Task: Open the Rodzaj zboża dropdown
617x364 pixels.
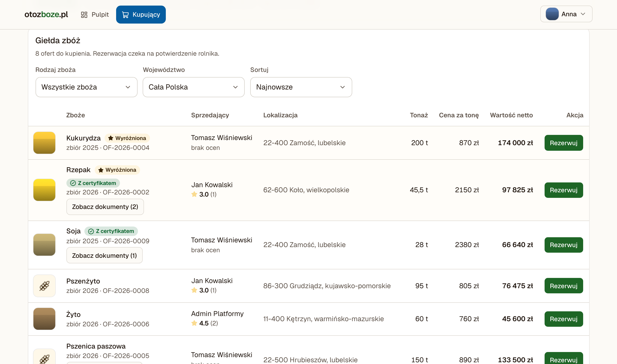Action: click(x=86, y=87)
